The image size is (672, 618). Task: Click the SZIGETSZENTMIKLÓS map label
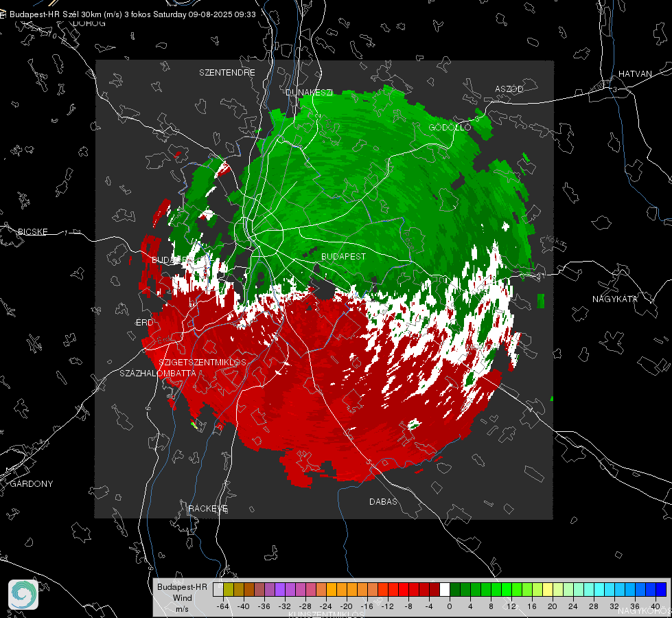coord(202,362)
